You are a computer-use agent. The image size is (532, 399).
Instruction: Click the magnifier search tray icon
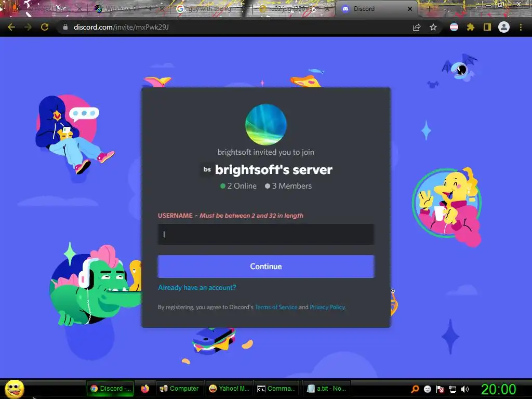click(x=415, y=389)
